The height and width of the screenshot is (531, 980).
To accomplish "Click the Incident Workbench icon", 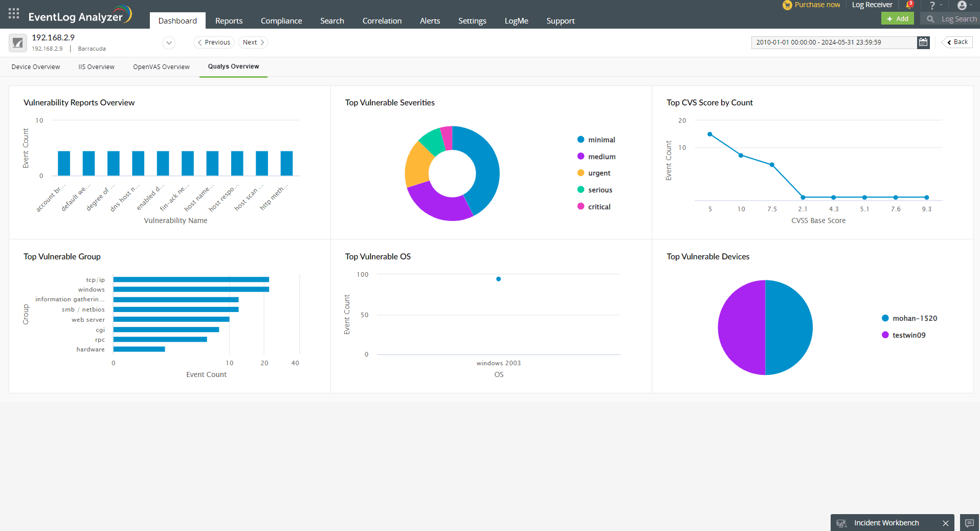I will [x=841, y=523].
